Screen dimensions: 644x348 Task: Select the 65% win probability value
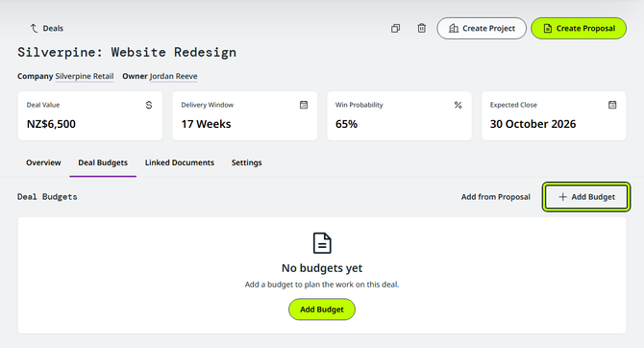(x=346, y=124)
